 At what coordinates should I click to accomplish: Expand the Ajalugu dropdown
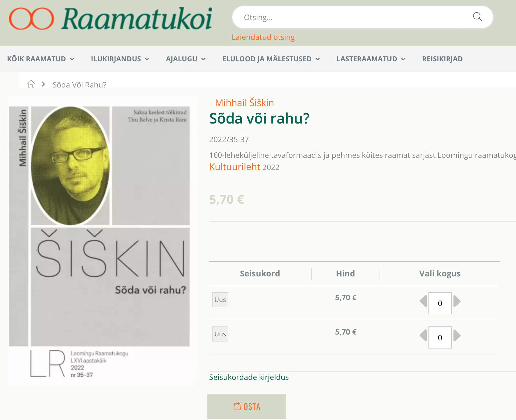click(x=186, y=59)
